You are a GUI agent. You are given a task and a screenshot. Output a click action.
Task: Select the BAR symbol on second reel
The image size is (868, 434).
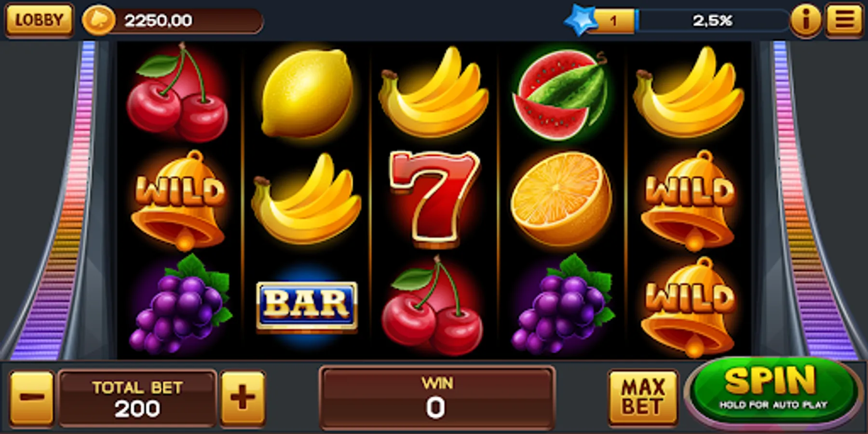(x=307, y=306)
